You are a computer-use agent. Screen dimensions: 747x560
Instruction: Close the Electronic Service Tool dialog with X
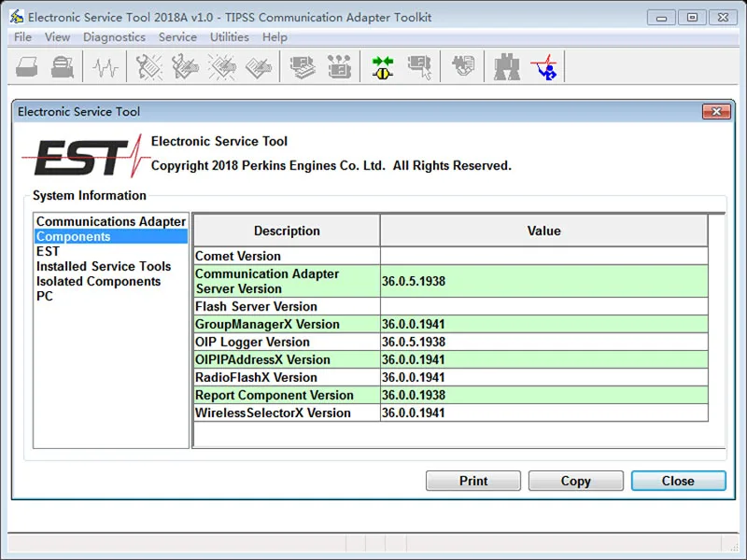point(716,111)
